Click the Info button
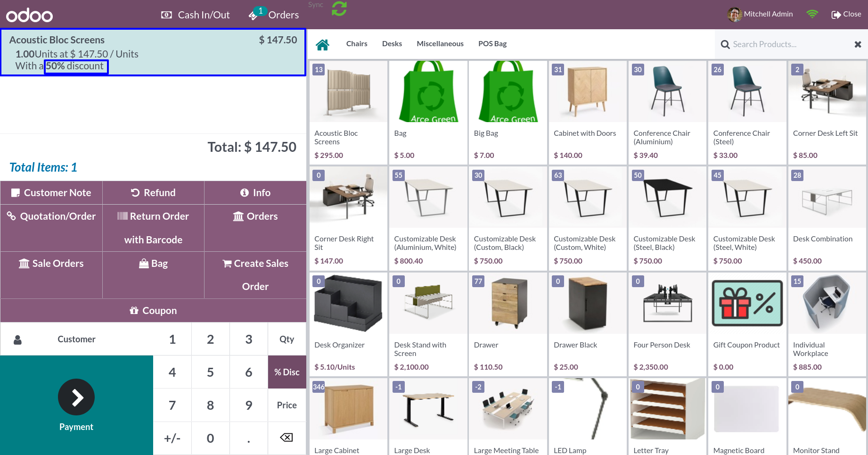868x455 pixels. pyautogui.click(x=255, y=193)
